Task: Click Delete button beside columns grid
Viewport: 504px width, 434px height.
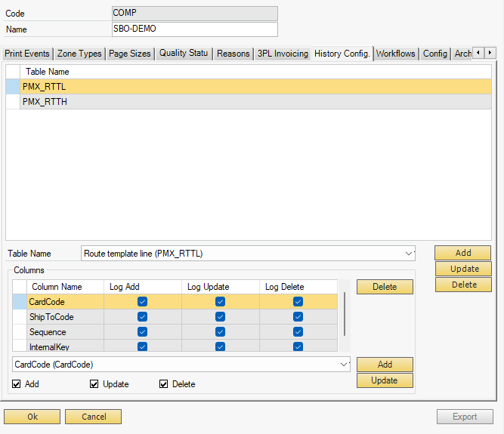Action: [x=385, y=287]
